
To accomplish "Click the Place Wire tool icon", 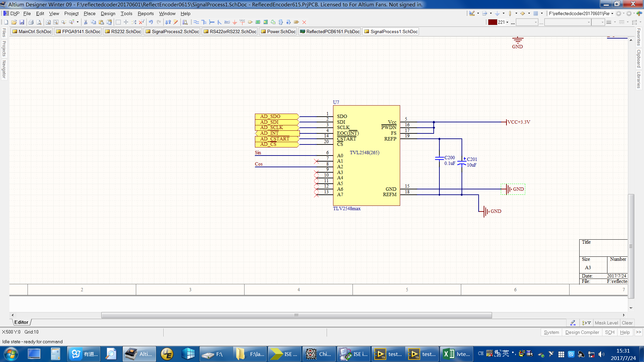I will (196, 22).
